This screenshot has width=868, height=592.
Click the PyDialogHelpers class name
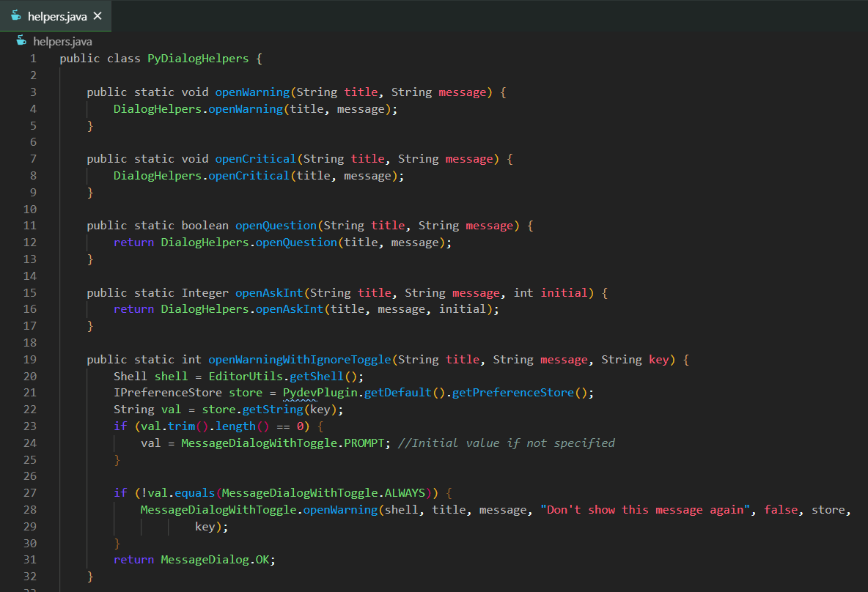tap(198, 59)
